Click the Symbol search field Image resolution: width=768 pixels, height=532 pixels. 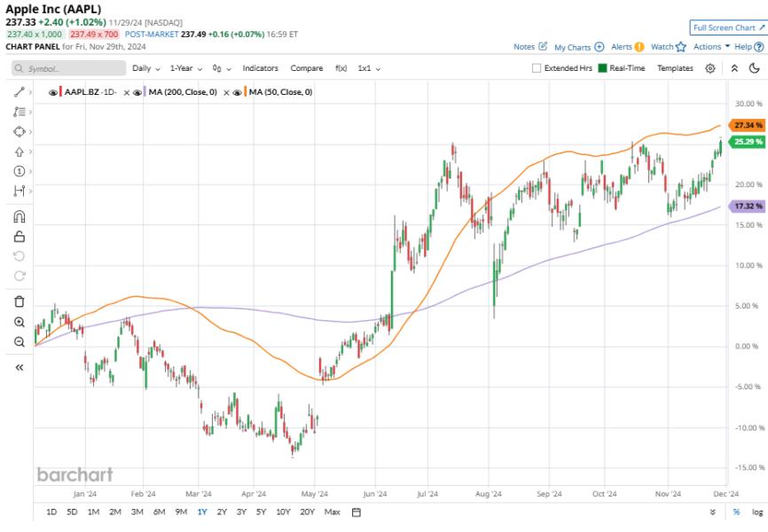coord(68,68)
